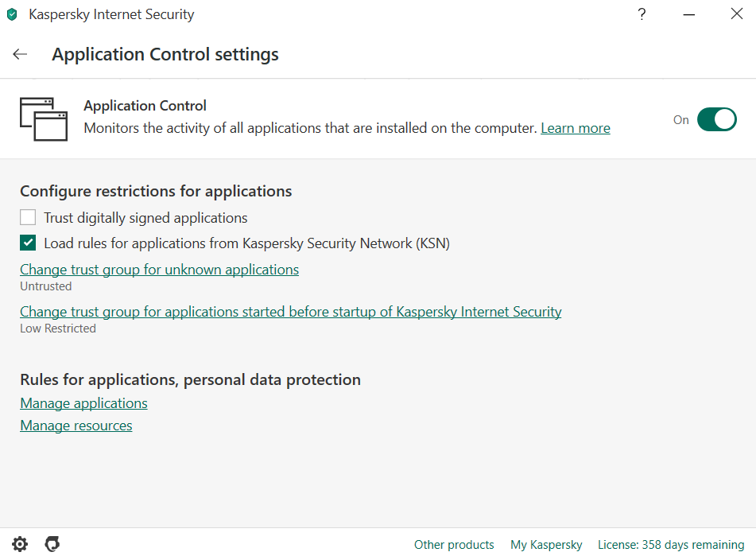The width and height of the screenshot is (756, 556).
Task: Click the Application Control settings page title
Action: [x=165, y=54]
